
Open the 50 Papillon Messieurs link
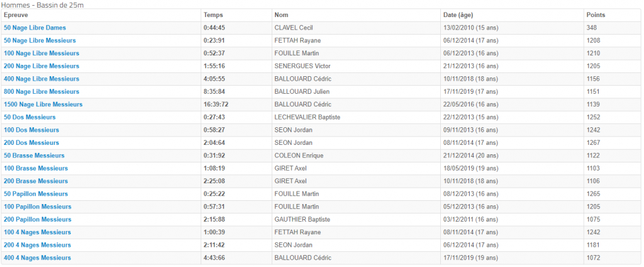[36, 194]
